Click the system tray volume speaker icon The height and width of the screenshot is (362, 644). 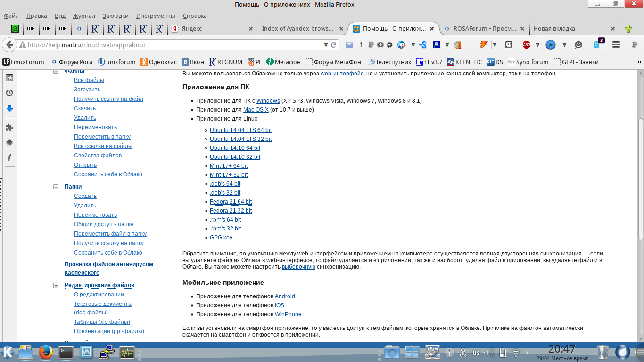tap(489, 353)
